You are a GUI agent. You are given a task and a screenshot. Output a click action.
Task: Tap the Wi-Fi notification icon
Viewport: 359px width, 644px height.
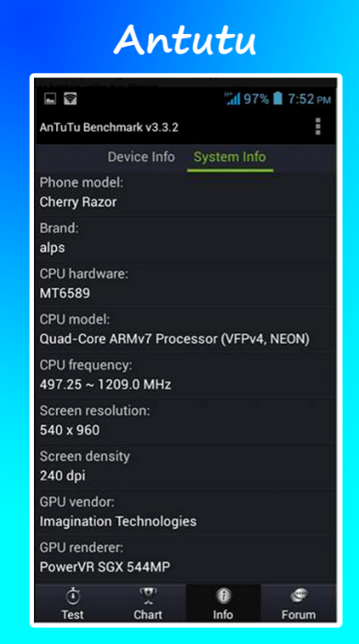click(x=70, y=98)
